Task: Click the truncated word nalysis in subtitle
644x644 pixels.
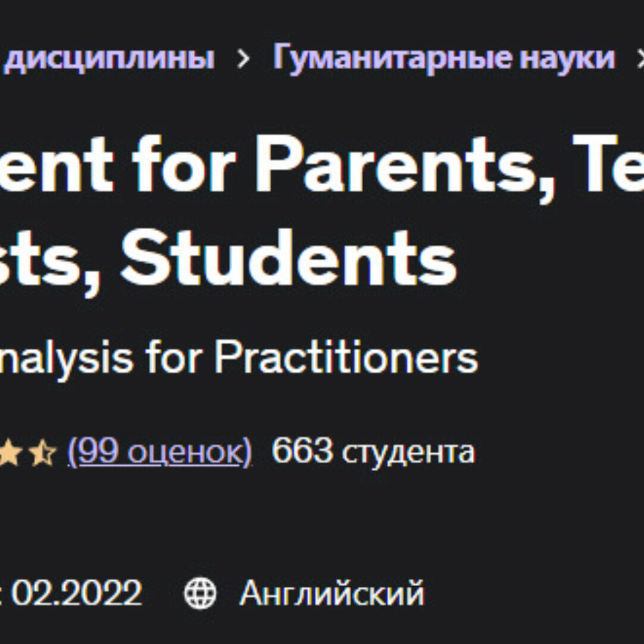Action: (x=67, y=358)
